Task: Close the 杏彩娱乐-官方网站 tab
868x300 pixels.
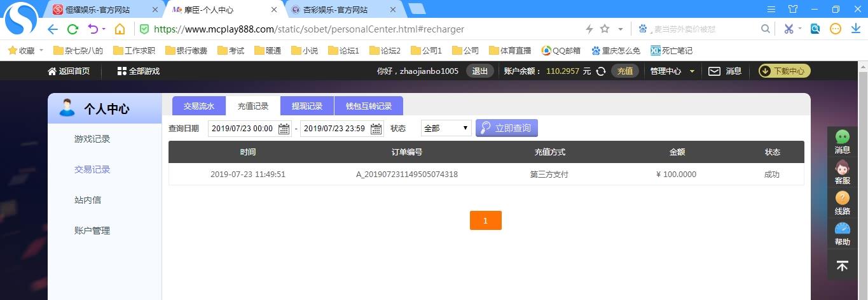Action: tap(392, 10)
